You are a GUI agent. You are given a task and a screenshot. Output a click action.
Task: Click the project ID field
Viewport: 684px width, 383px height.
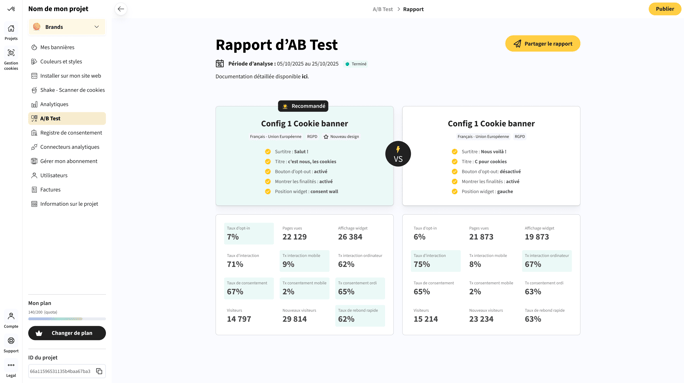(67, 371)
